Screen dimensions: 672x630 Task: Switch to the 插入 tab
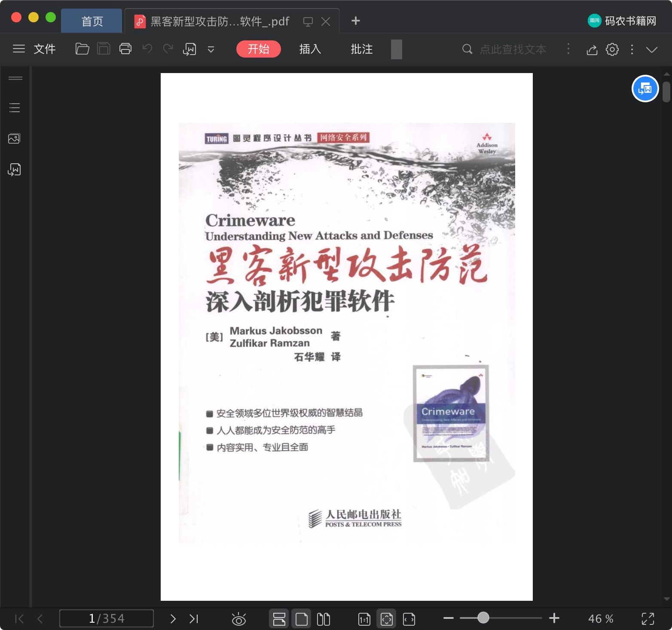pos(310,49)
